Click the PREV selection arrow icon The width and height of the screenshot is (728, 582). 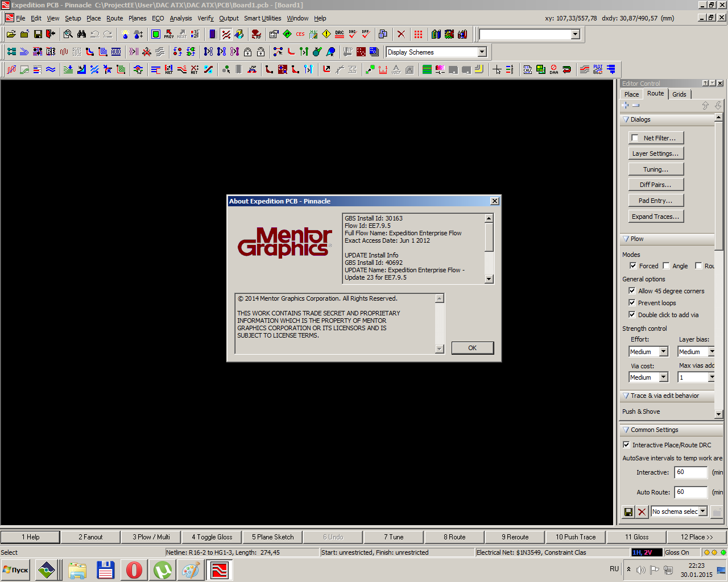tap(169, 34)
